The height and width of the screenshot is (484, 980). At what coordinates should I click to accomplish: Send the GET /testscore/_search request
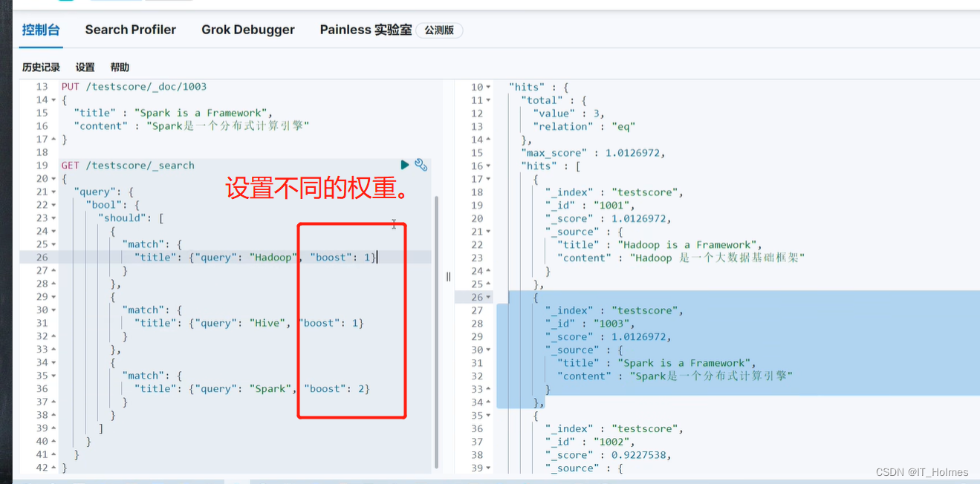coord(405,165)
